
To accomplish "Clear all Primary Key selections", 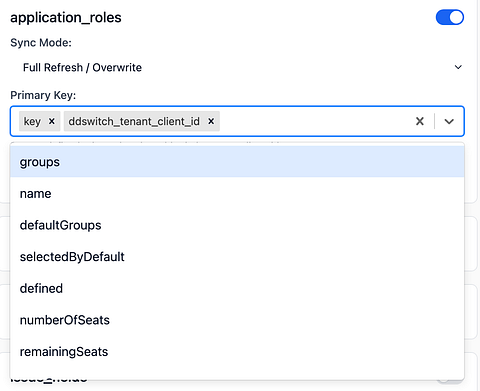I will [420, 121].
